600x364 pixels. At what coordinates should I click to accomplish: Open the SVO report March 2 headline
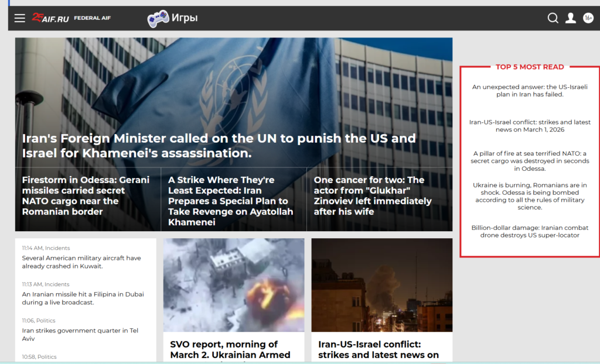tap(230, 349)
